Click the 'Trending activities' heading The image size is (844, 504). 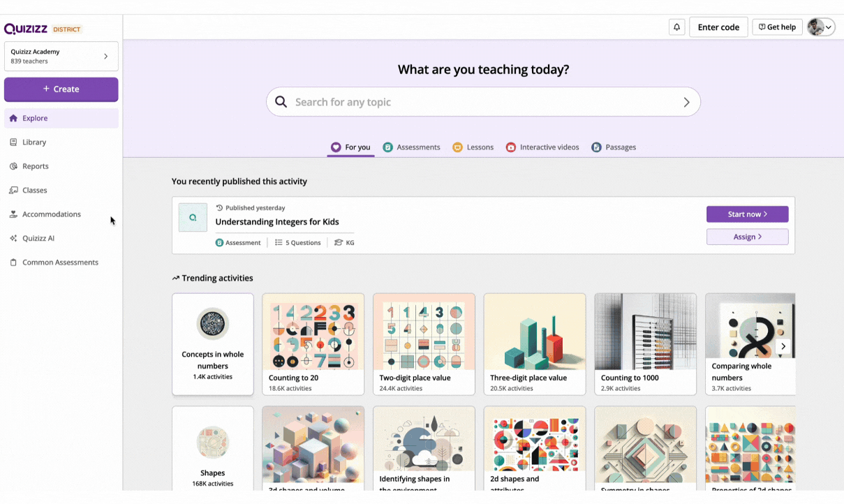coord(217,279)
